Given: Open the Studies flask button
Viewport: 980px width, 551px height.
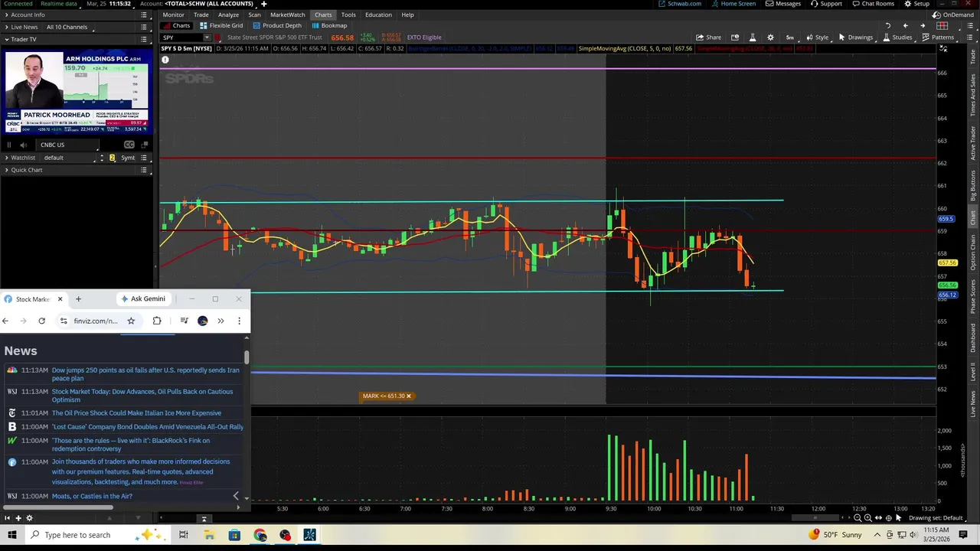Looking at the screenshot, I should pos(897,37).
